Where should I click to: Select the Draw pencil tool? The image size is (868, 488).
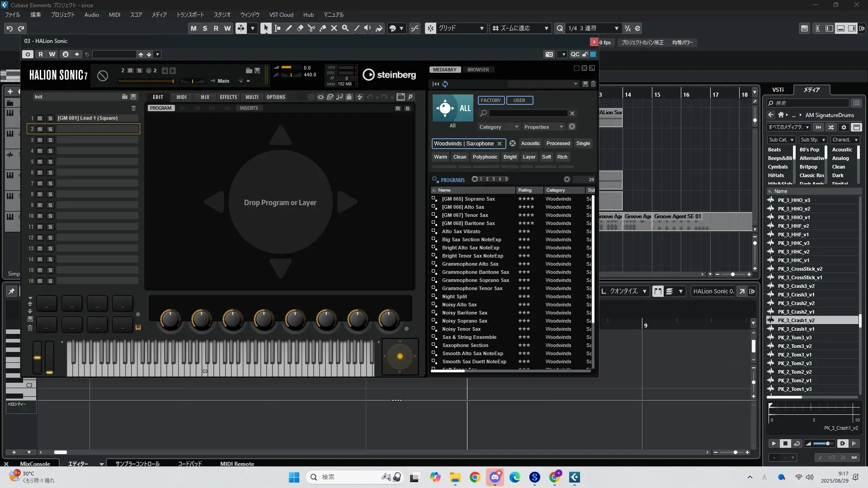[289, 28]
